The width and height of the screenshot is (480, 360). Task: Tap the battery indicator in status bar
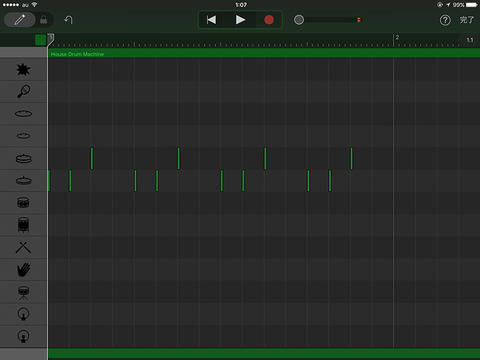(472, 5)
